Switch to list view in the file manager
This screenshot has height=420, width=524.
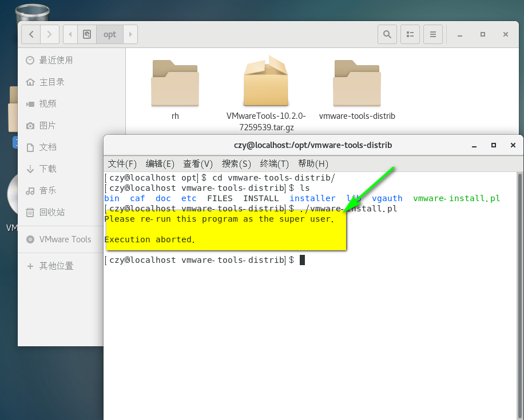pos(410,34)
